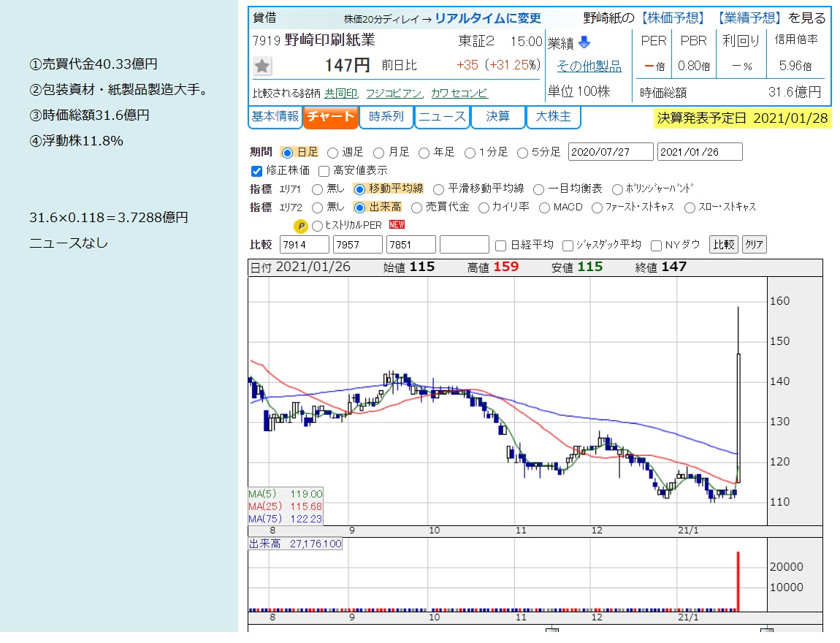Select the カイリ率 radio
Screen dimensions: 840x643
(x=484, y=208)
